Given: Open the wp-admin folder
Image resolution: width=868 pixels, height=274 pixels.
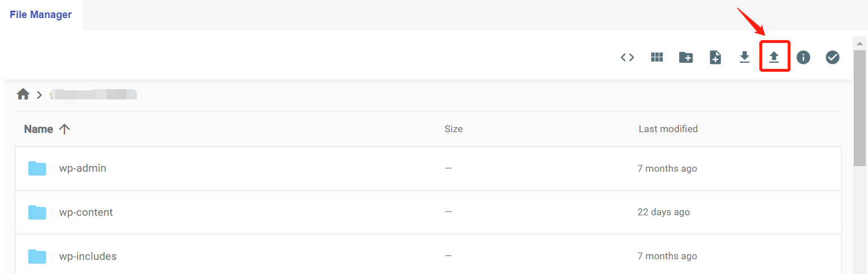Looking at the screenshot, I should point(83,168).
